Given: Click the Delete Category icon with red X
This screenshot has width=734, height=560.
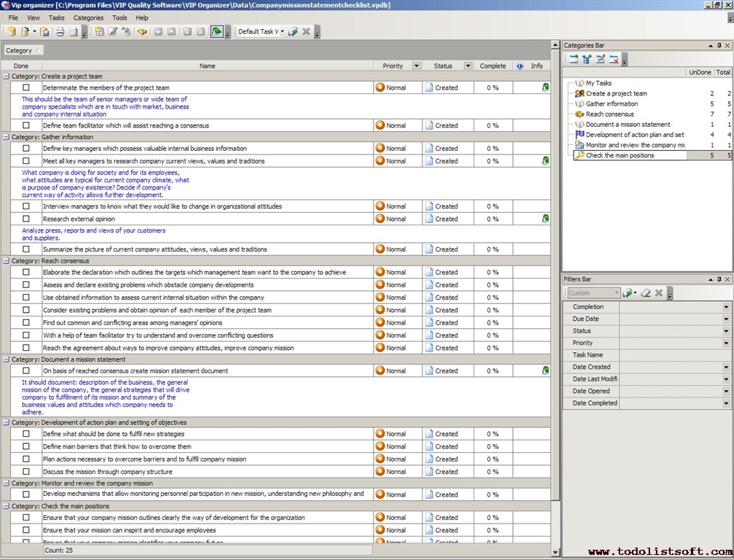Looking at the screenshot, I should pyautogui.click(x=614, y=59).
